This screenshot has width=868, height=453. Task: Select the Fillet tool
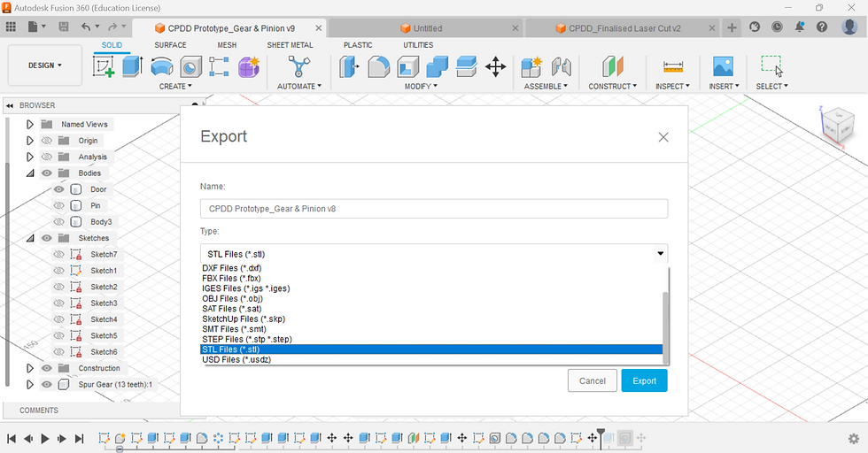tap(379, 67)
